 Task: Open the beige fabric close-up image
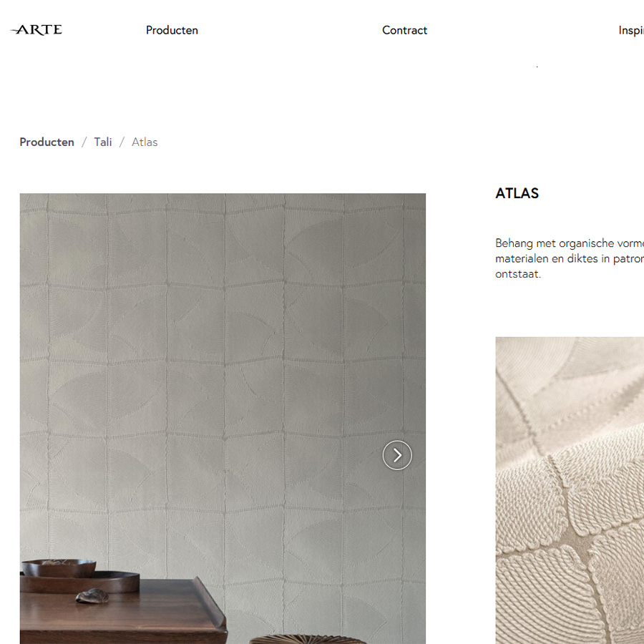(570, 490)
